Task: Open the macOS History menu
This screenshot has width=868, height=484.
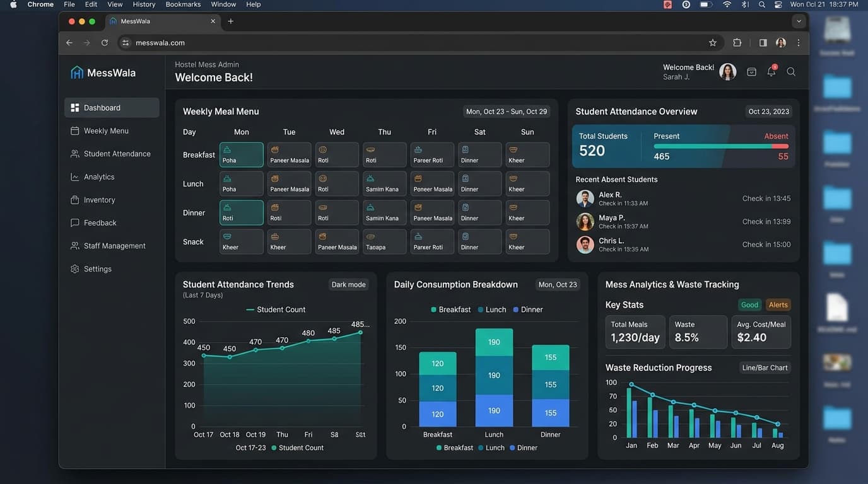Action: click(x=144, y=4)
